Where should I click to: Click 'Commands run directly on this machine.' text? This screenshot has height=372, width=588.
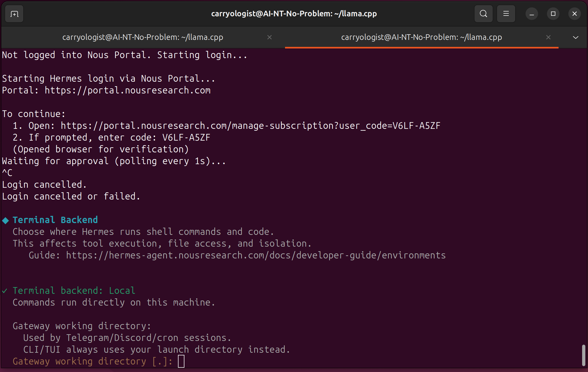point(114,303)
